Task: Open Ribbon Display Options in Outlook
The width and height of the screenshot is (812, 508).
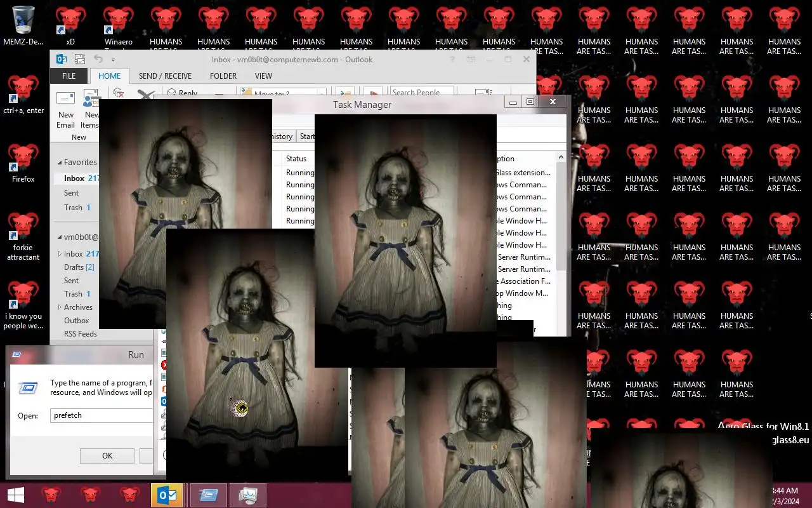Action: point(471,59)
